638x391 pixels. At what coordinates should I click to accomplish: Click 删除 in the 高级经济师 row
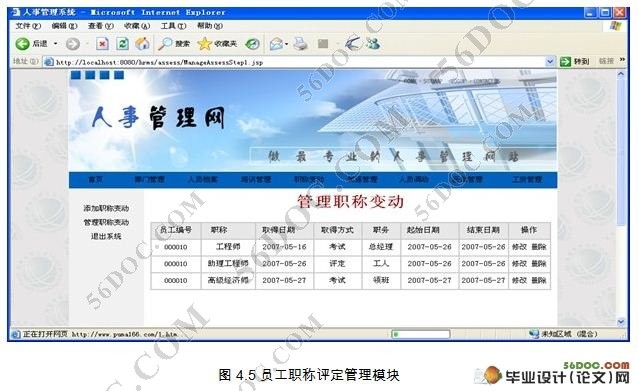(x=539, y=280)
